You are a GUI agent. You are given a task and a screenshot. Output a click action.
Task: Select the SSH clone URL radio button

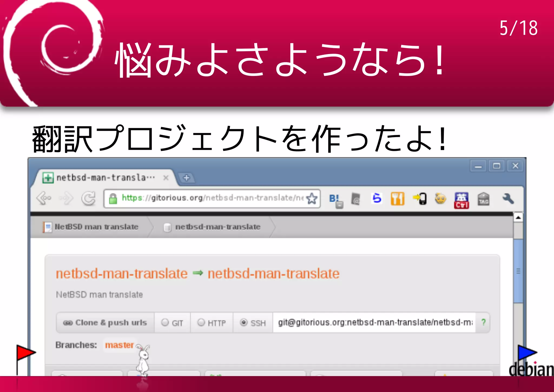coord(243,322)
